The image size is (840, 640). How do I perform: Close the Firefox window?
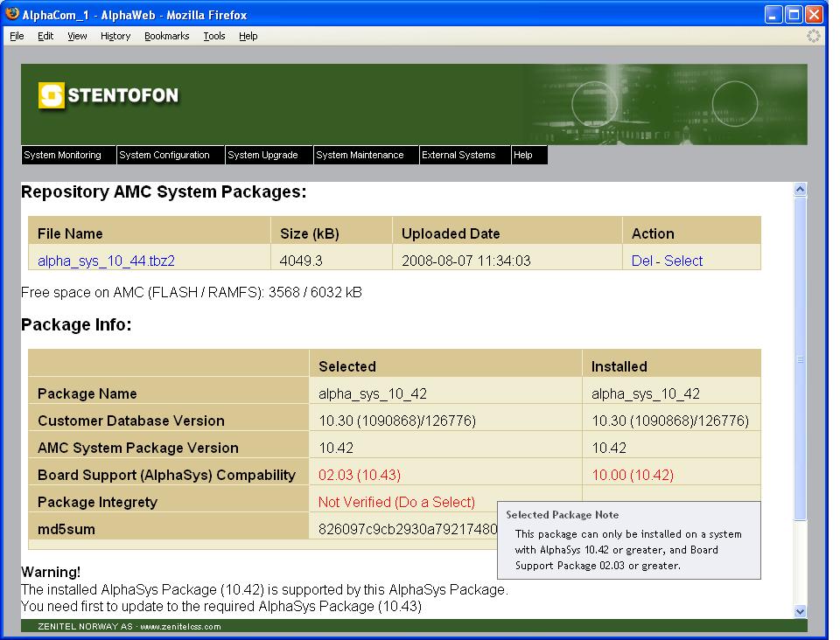pos(814,15)
